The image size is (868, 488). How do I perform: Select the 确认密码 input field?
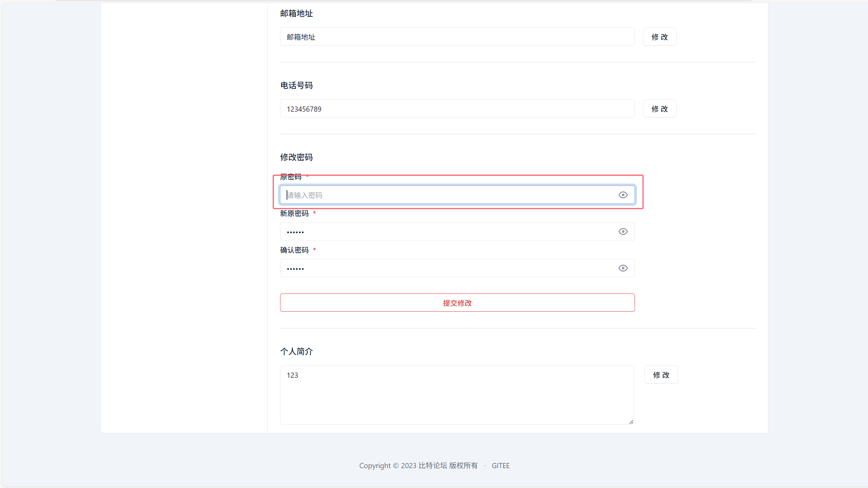click(x=445, y=268)
